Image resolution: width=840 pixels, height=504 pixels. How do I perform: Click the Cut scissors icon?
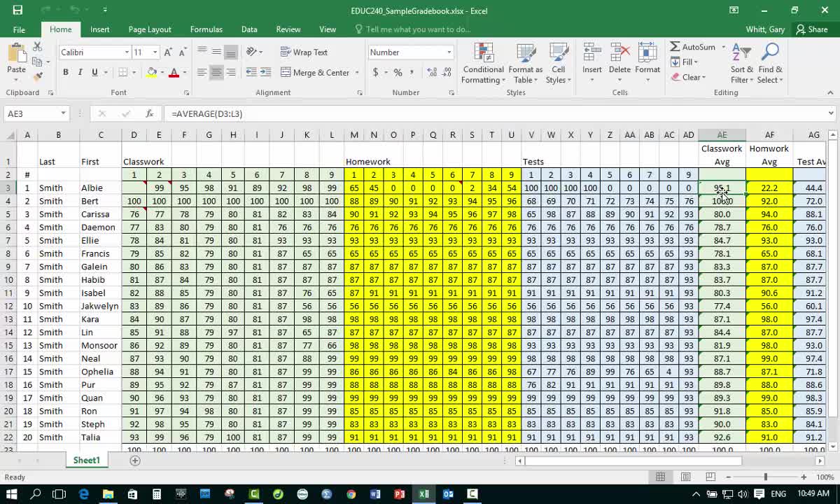37,46
